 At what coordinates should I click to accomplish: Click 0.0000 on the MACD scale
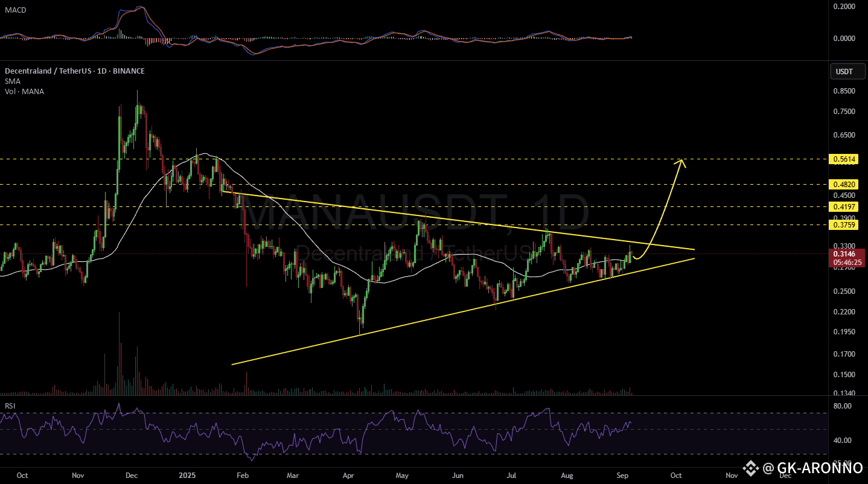pos(844,39)
